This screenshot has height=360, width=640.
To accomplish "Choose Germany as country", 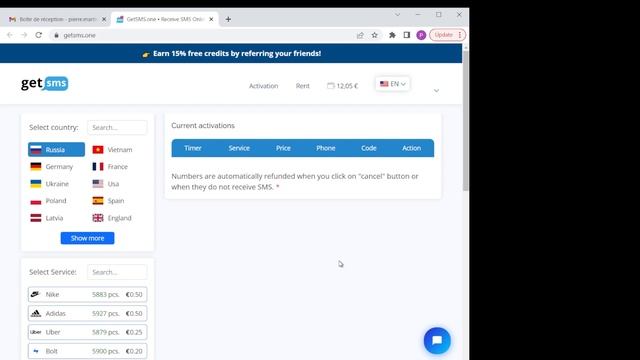I will [51, 167].
